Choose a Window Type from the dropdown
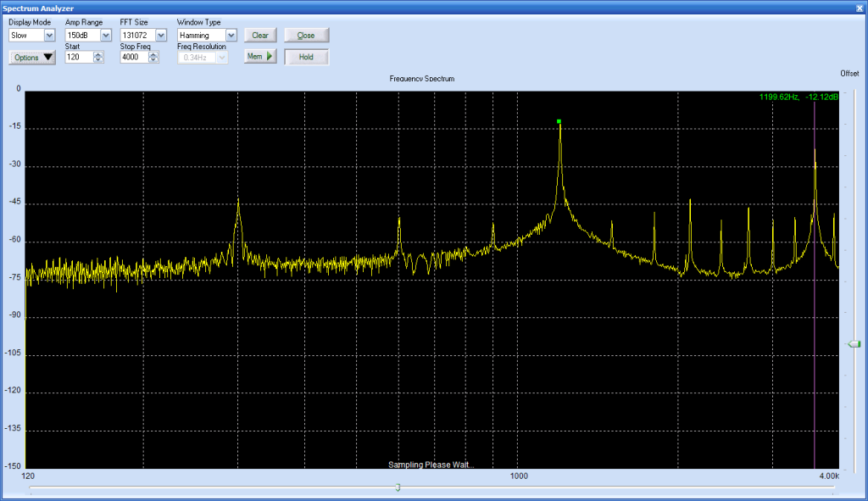 (231, 36)
